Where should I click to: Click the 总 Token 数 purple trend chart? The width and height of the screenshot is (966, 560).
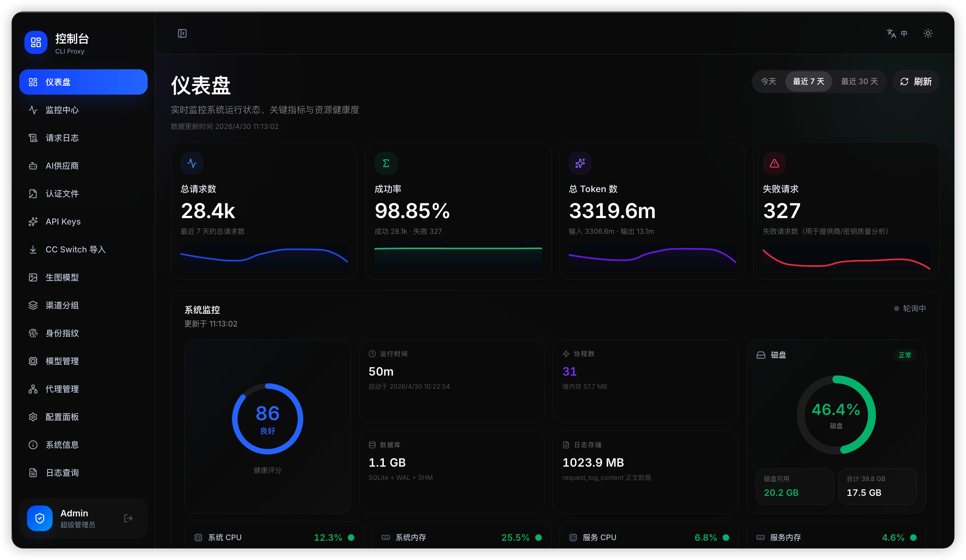point(652,257)
